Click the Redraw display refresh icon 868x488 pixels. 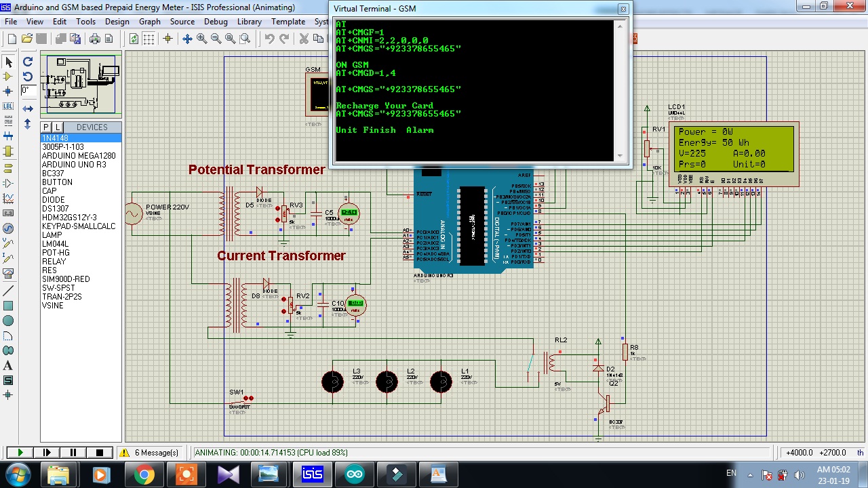[134, 39]
